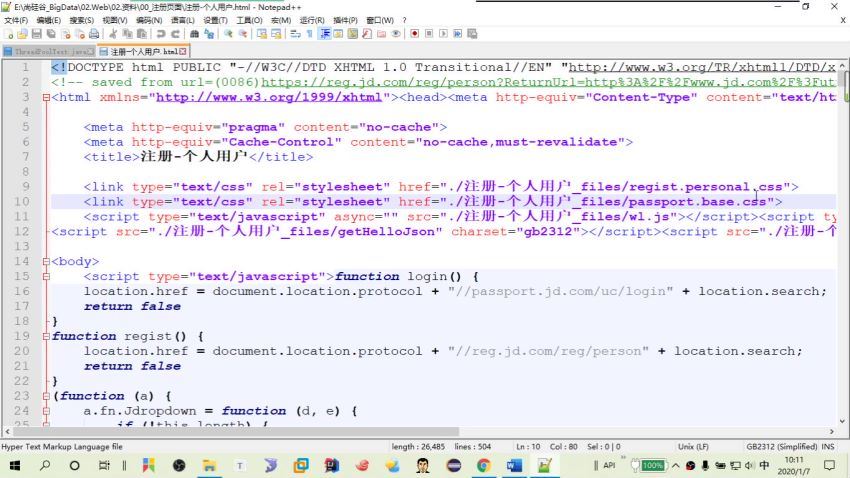Click the Unix (LF) status bar field
Viewport: 850px width, 478px height.
(x=693, y=447)
